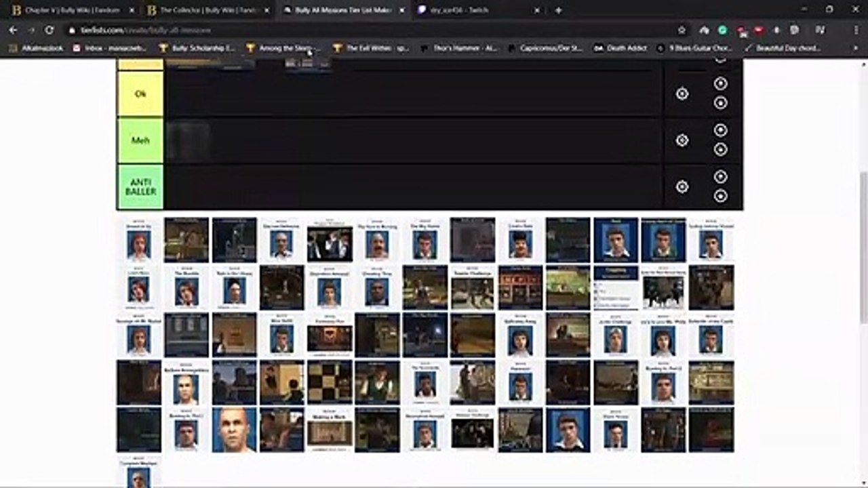868x488 pixels.
Task: Select the Revenge on Mr. Burton card
Action: tap(139, 335)
